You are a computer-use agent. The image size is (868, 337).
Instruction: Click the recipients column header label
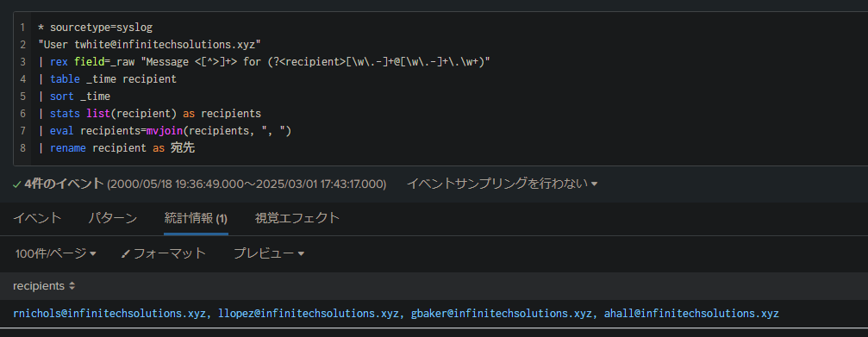click(x=39, y=286)
